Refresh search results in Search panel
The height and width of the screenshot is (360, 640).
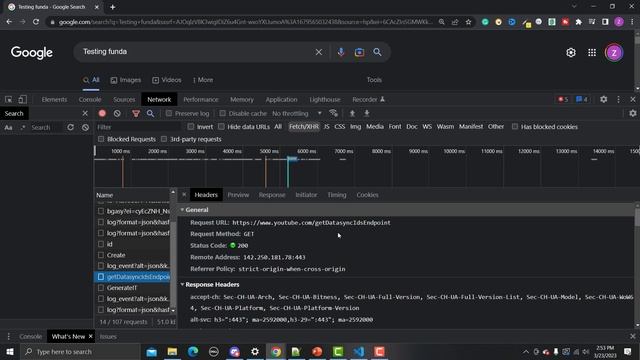(x=71, y=127)
